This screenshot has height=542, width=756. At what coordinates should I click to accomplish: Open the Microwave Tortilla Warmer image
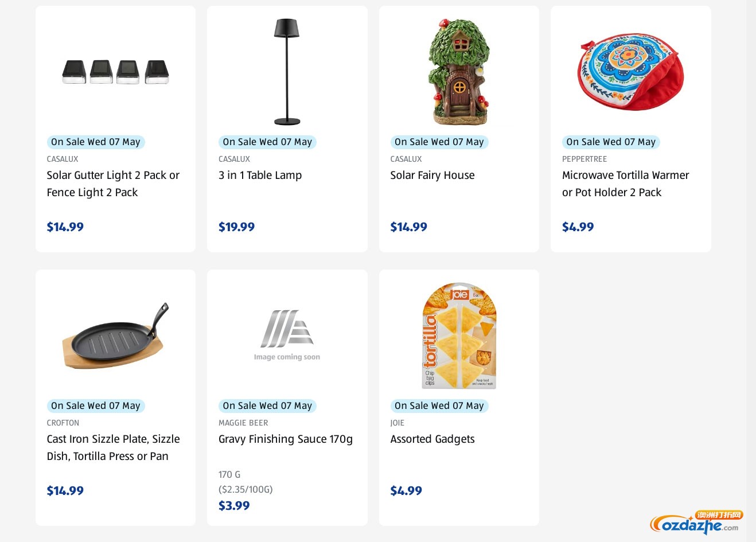[x=630, y=71]
